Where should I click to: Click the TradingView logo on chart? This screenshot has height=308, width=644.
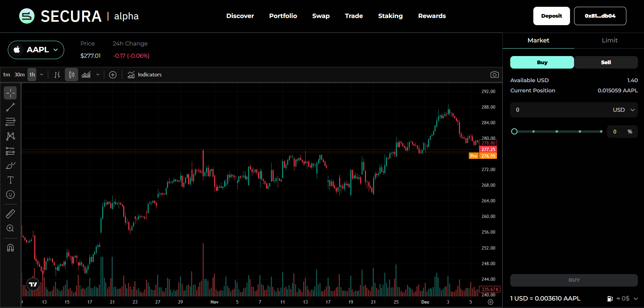pyautogui.click(x=33, y=284)
